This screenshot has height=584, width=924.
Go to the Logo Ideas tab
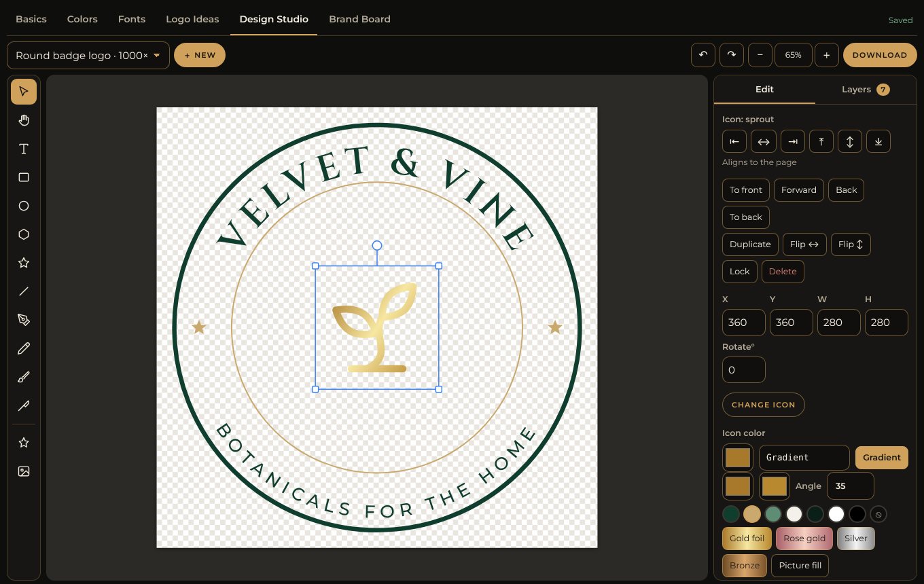[x=192, y=19]
